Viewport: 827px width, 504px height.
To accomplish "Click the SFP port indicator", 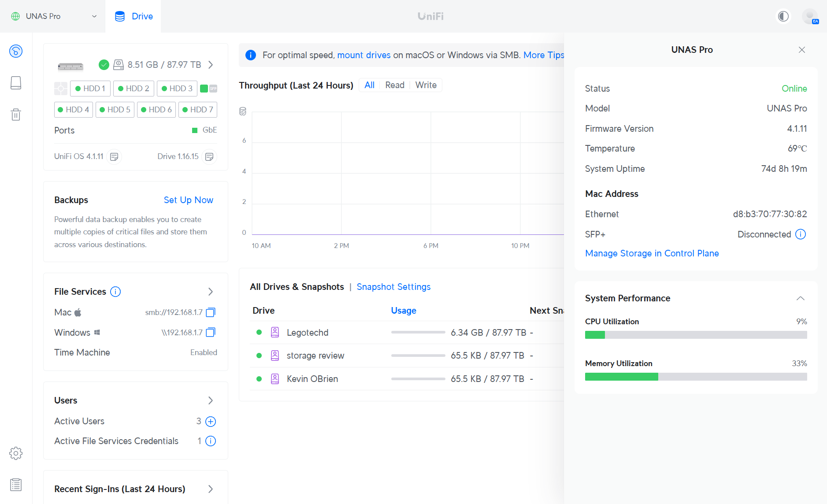I will (x=213, y=89).
